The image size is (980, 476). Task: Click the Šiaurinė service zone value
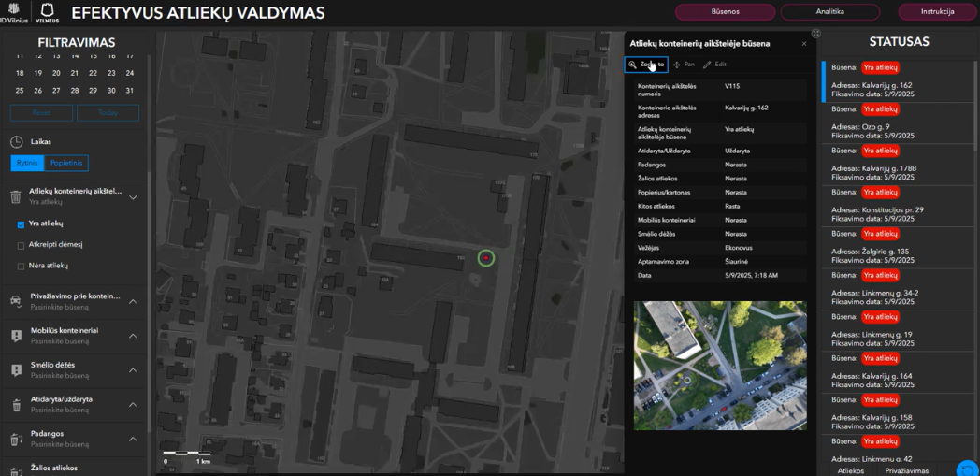click(735, 261)
